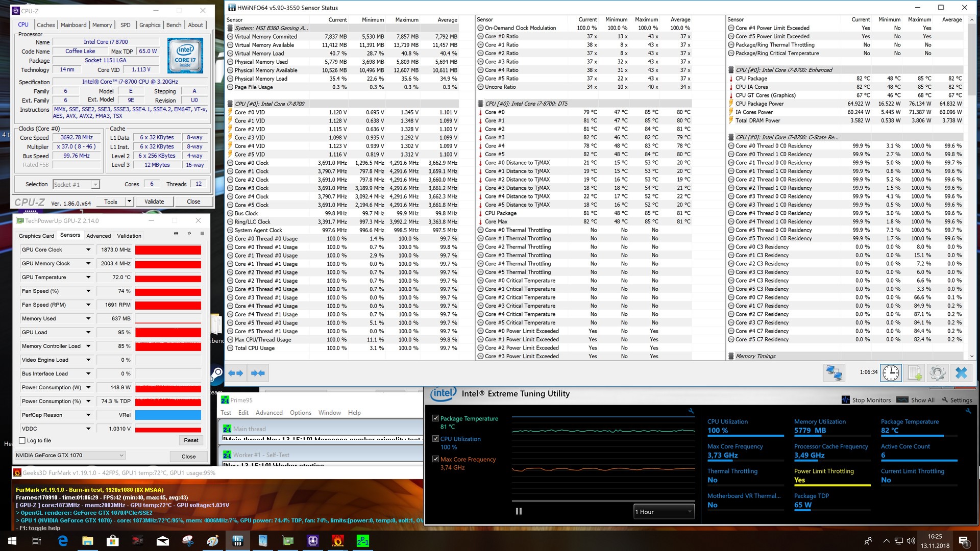The width and height of the screenshot is (980, 551).
Task: Open XTU Settings wrench icon
Action: click(x=957, y=400)
